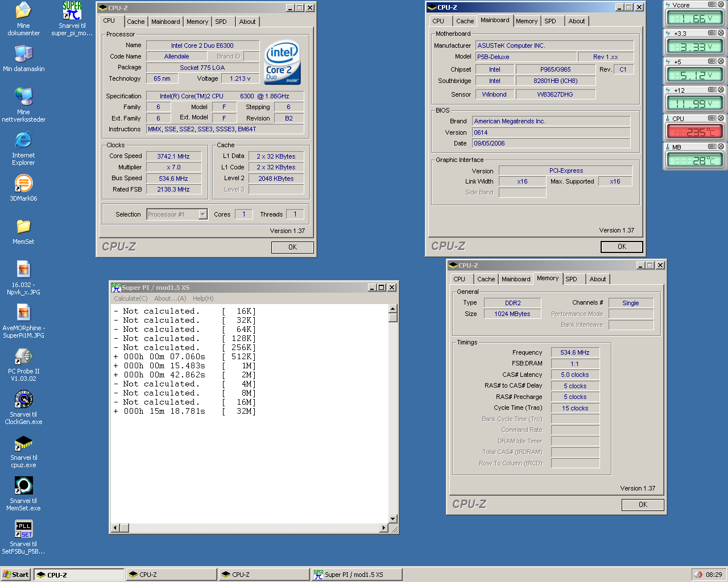The height and width of the screenshot is (582, 728).
Task: Close the MB temperature monitor widget
Action: coord(721,147)
